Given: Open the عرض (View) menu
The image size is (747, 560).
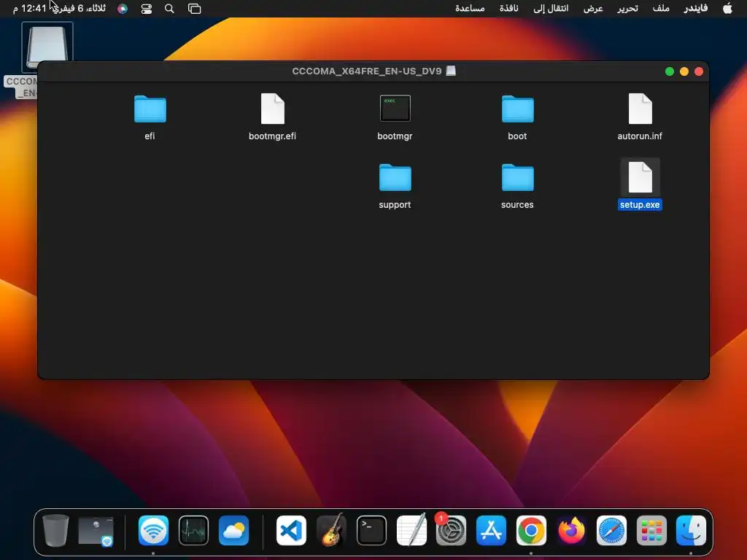Looking at the screenshot, I should pyautogui.click(x=593, y=8).
